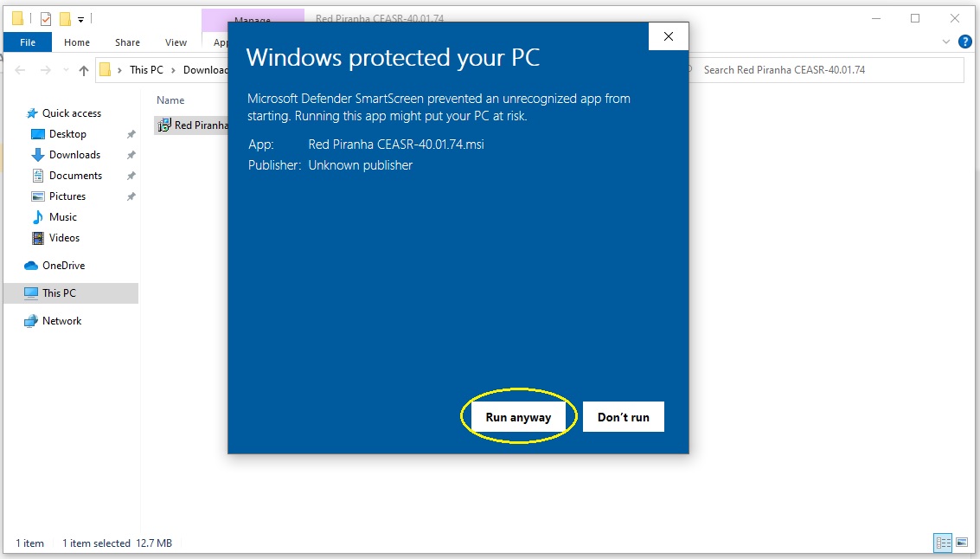The width and height of the screenshot is (980, 559).
Task: Click New folder icon in title bar
Action: [65, 19]
